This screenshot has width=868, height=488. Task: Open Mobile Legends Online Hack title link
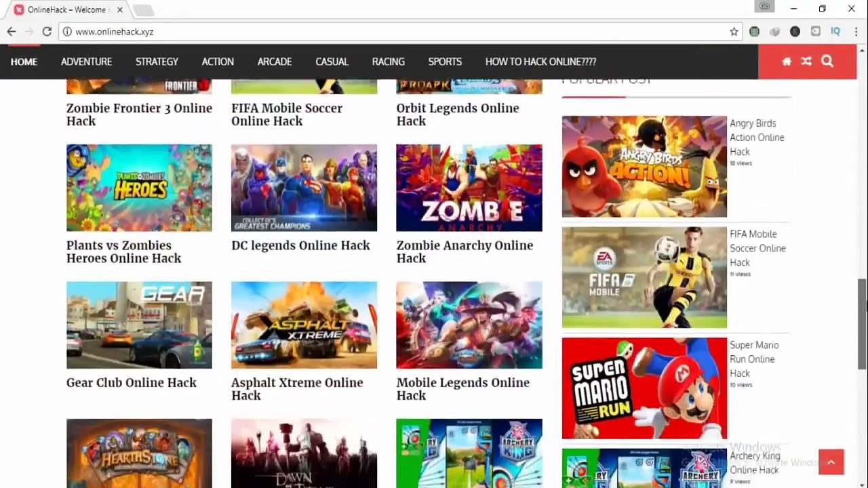[x=463, y=389]
